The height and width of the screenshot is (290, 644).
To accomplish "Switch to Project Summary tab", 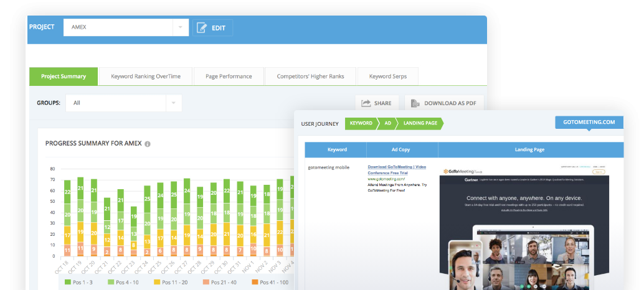I will tap(64, 77).
